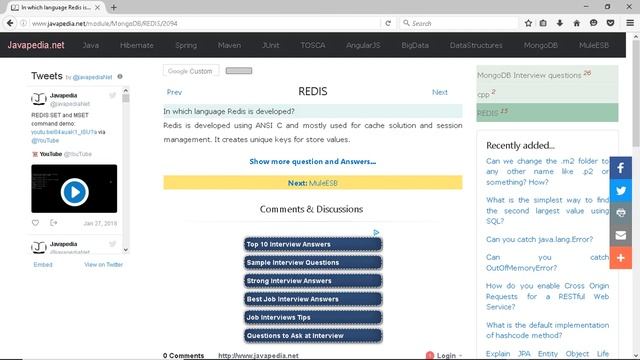Click the AdChoices icon above the ads
This screenshot has height=360, width=640.
click(x=376, y=232)
